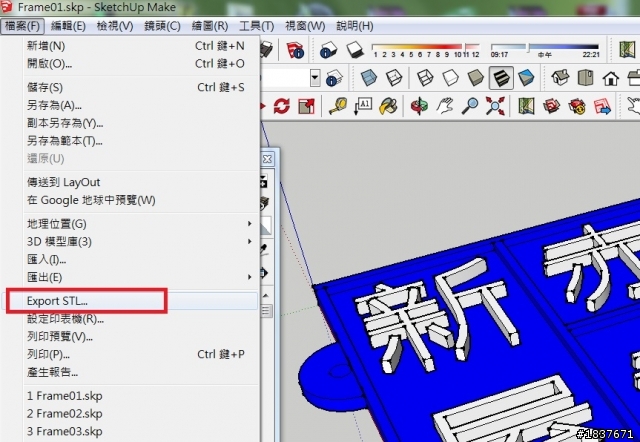Select the Pan hand tool
The width and height of the screenshot is (640, 442).
pos(444,106)
